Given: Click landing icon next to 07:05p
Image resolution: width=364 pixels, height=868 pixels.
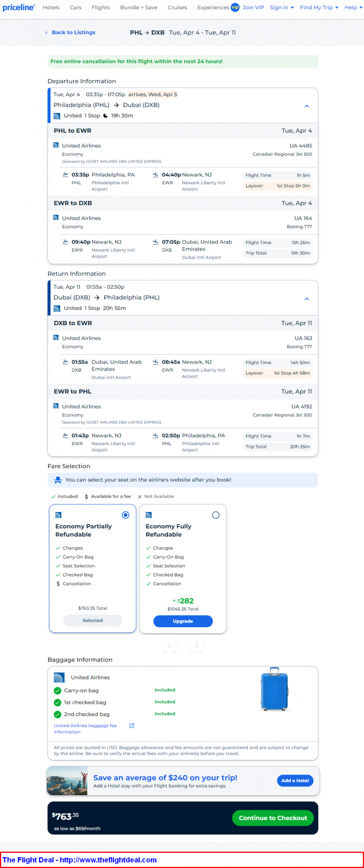Looking at the screenshot, I should [156, 242].
